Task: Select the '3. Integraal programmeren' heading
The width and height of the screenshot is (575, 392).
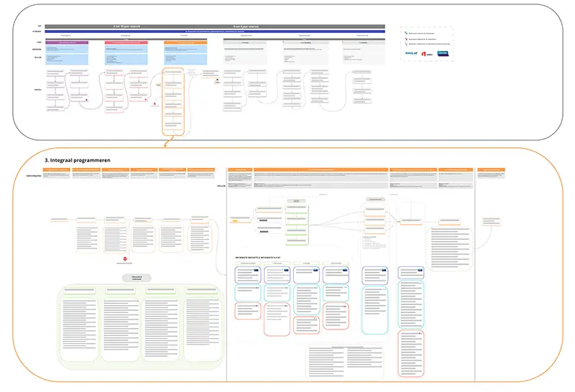Action: coord(76,160)
